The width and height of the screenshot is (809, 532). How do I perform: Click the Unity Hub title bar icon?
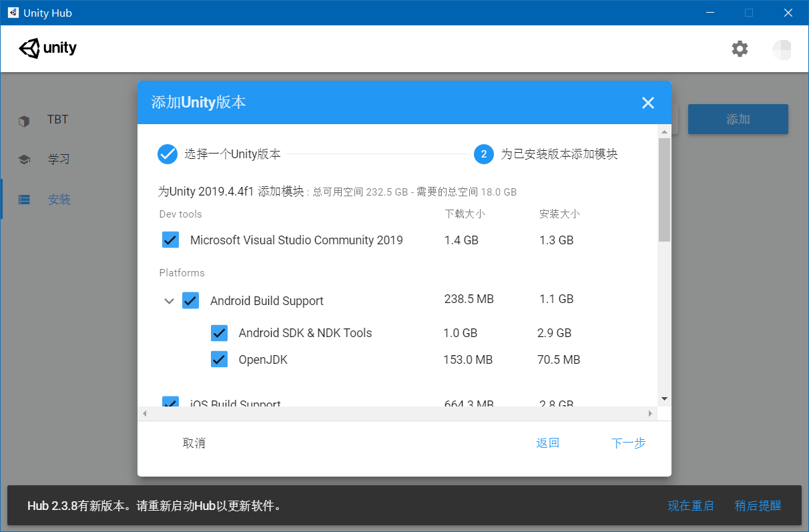coord(13,13)
